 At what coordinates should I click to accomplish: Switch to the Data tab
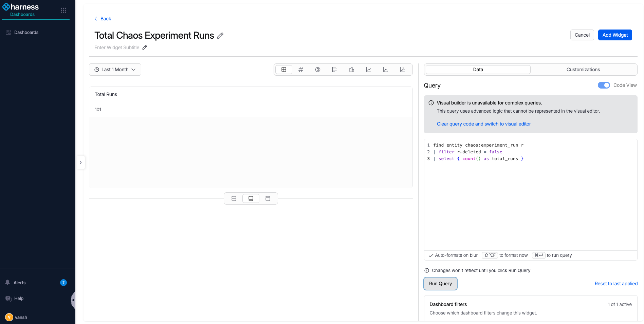click(478, 70)
